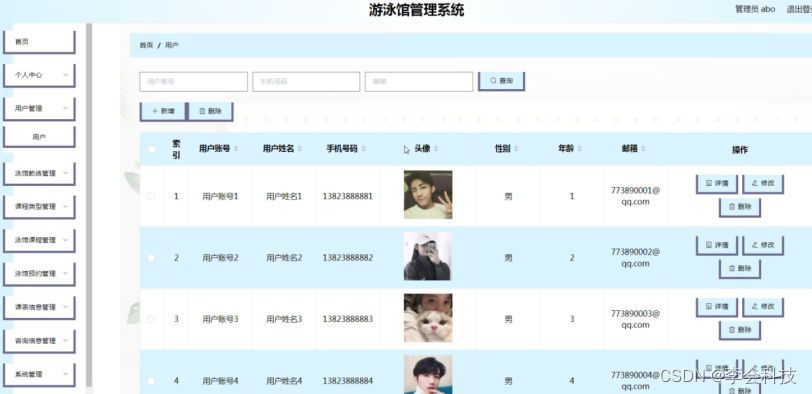812x394 pixels.
Task: Sort by the 年龄 column arrows
Action: tap(579, 149)
